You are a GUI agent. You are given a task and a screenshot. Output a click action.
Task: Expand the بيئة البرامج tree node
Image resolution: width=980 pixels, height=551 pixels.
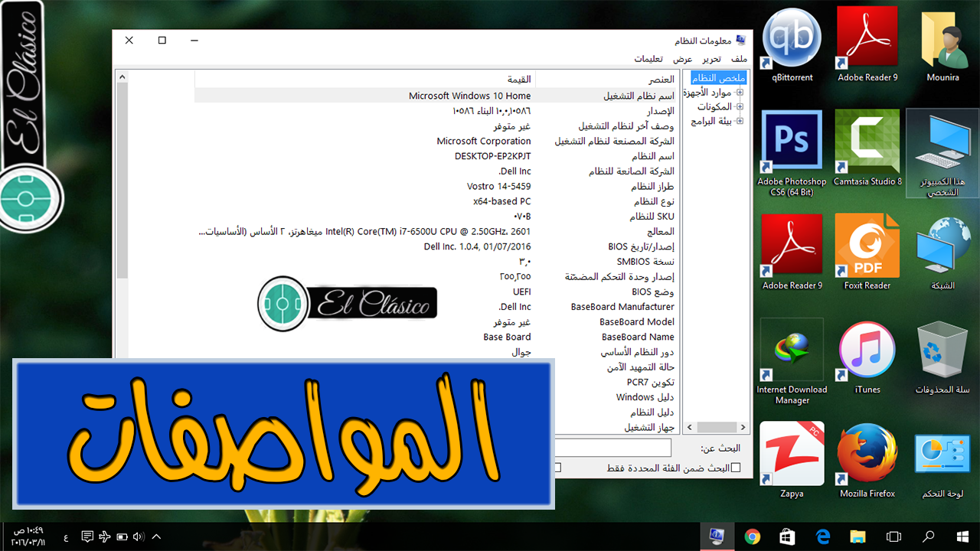pos(740,121)
